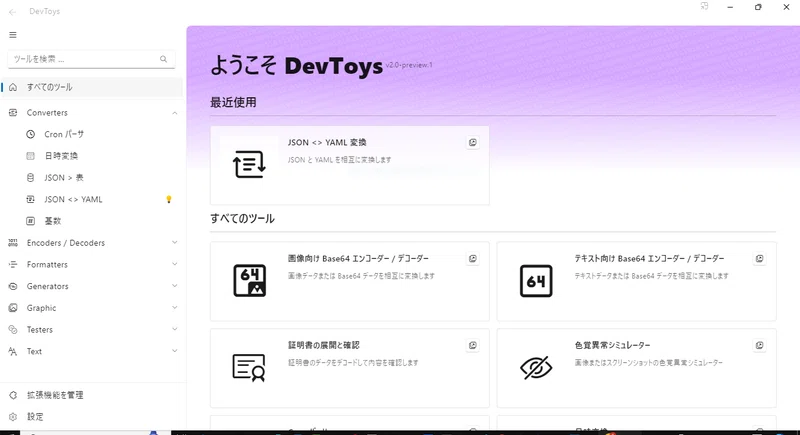The width and height of the screenshot is (800, 435).
Task: Open テキスト向け Base64 エンコーダー card
Action: (637, 281)
